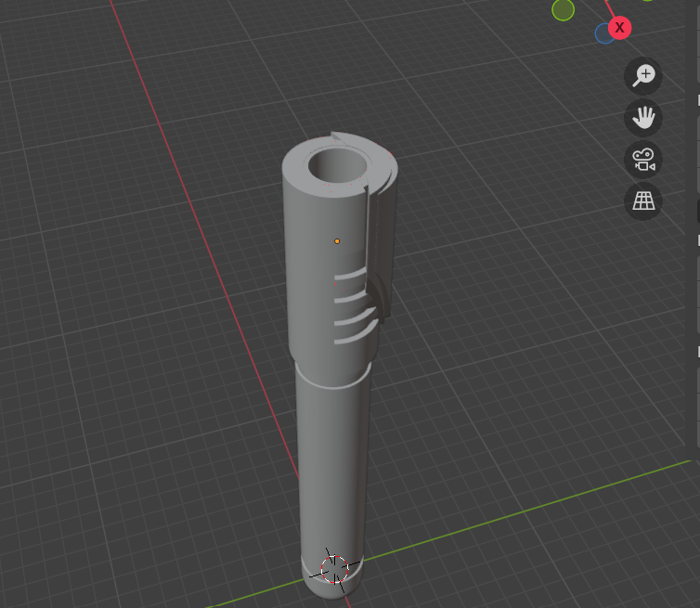
Task: Toggle the camera view button
Action: (x=642, y=160)
